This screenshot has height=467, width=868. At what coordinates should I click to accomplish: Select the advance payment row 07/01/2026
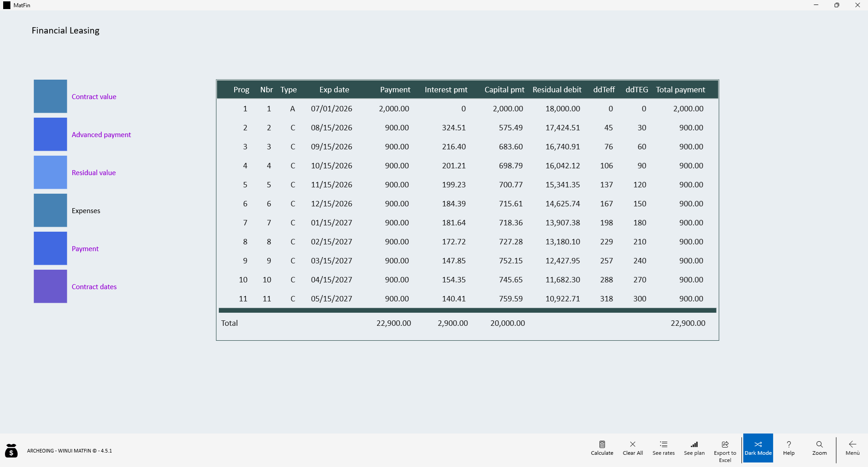[x=467, y=109]
